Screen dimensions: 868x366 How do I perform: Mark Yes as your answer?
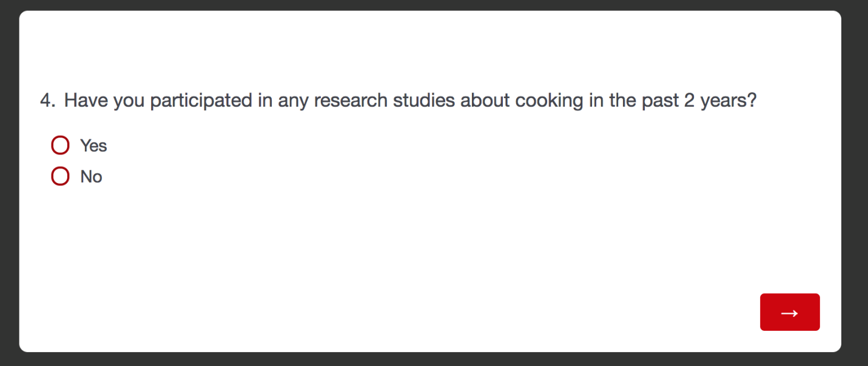coord(60,145)
